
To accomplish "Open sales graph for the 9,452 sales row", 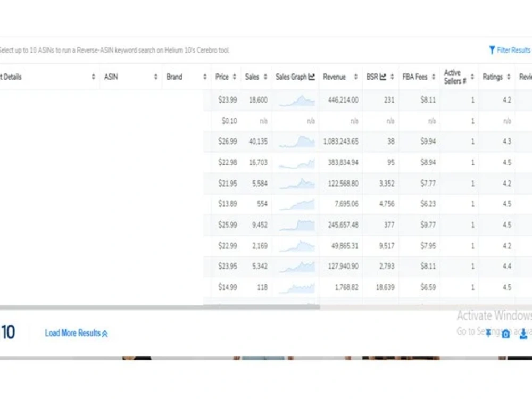I will 297,225.
